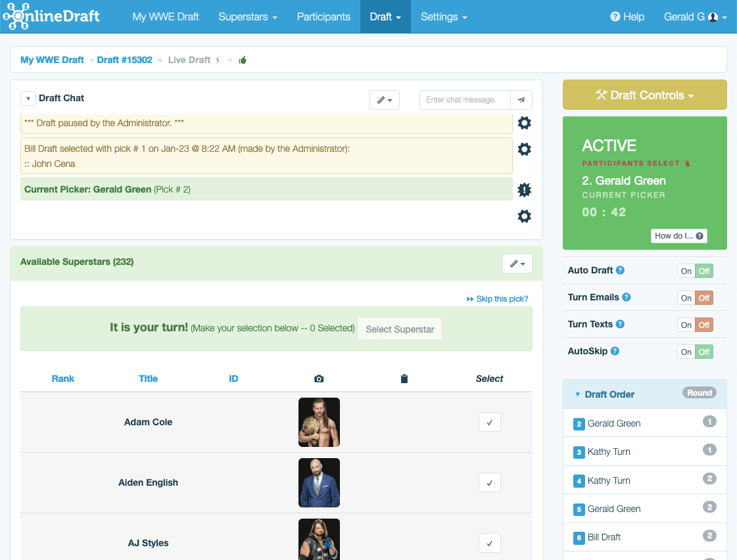Click the Skip this pick link
Viewport: 737px width, 560px height.
click(497, 299)
